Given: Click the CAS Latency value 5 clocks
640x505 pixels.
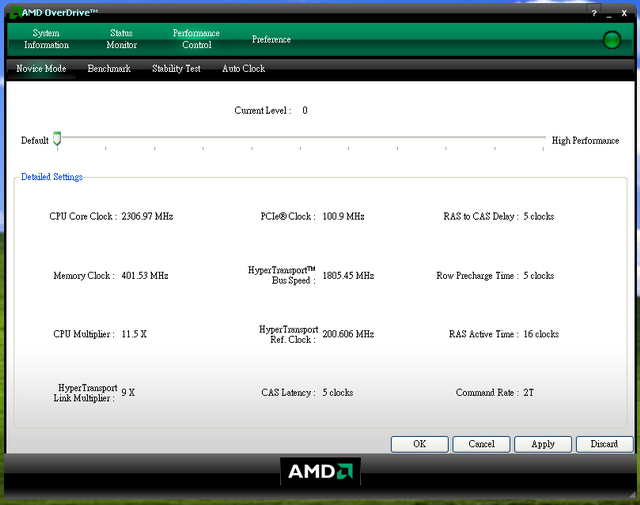Looking at the screenshot, I should tap(338, 392).
